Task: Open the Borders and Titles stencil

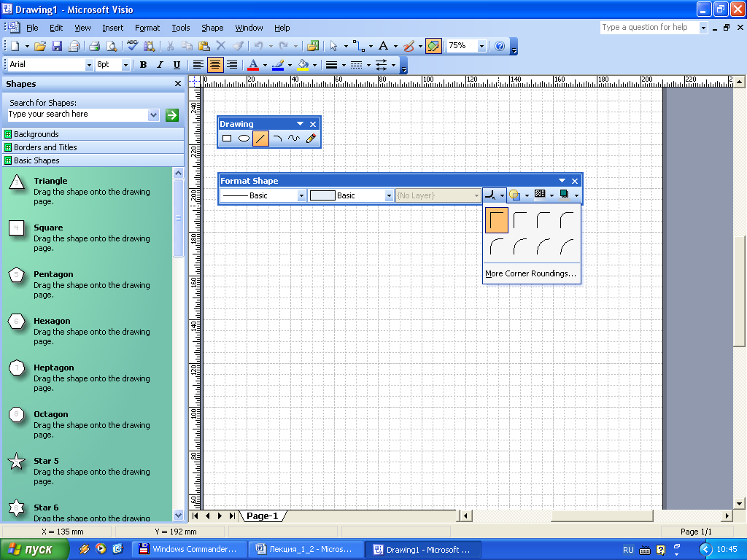Action: (x=93, y=147)
